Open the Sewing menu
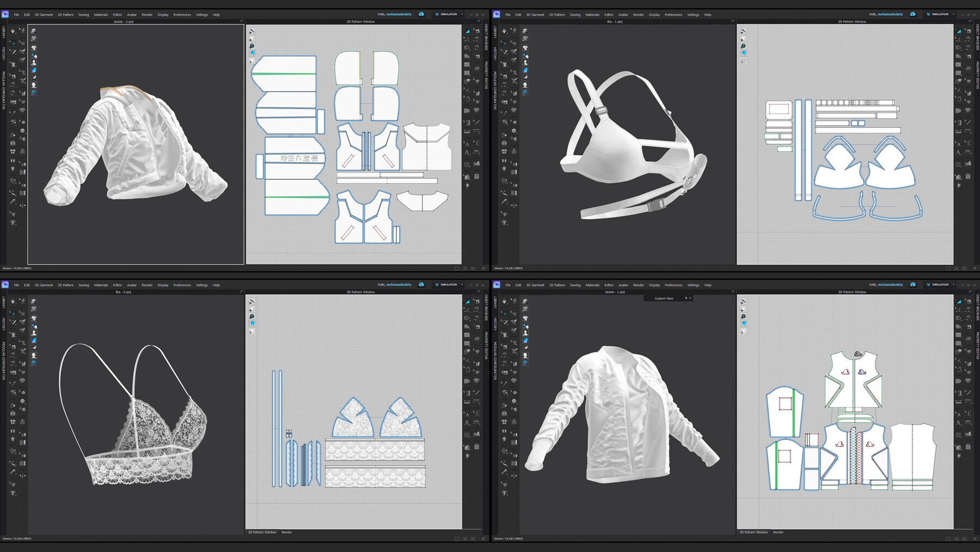Image resolution: width=980 pixels, height=552 pixels. coord(83,15)
